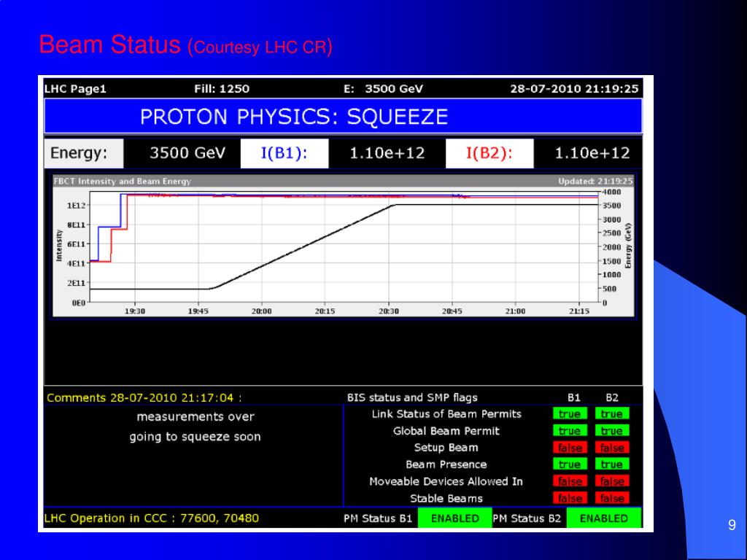
Task: Click the red "I(B2):" label box
Action: pos(489,153)
